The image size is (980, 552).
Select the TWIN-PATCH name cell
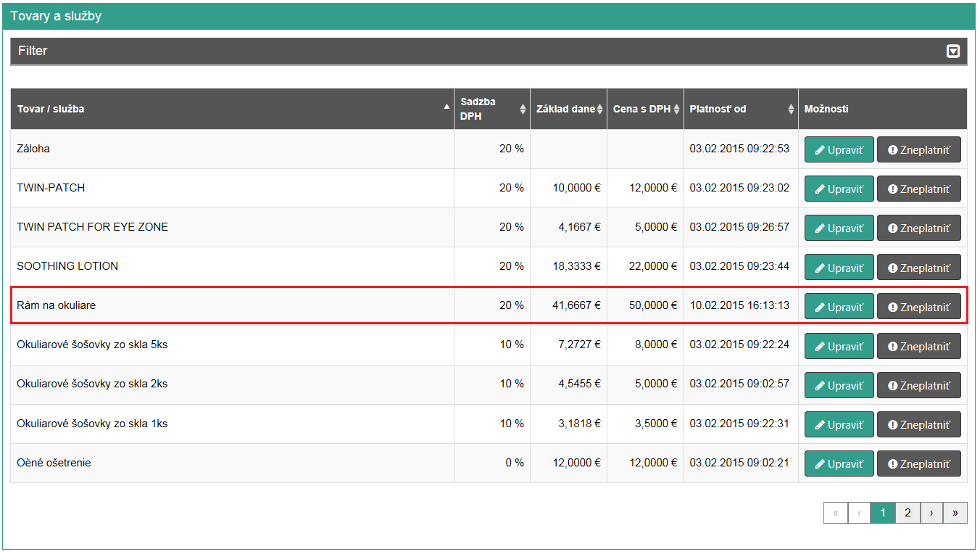[232, 188]
